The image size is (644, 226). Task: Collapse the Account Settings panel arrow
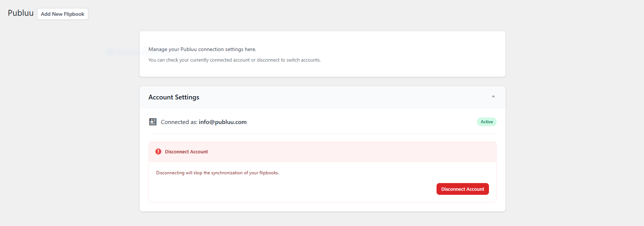[493, 96]
